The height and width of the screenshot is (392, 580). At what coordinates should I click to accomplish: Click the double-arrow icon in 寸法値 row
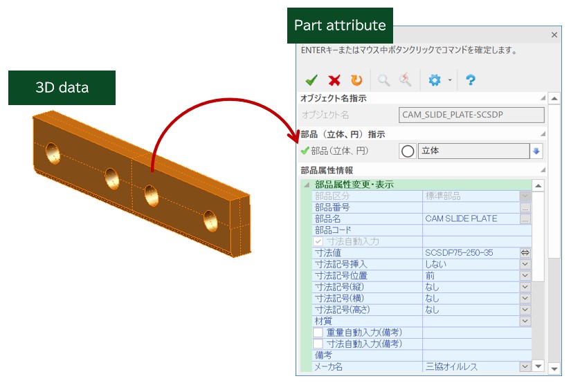click(x=525, y=253)
